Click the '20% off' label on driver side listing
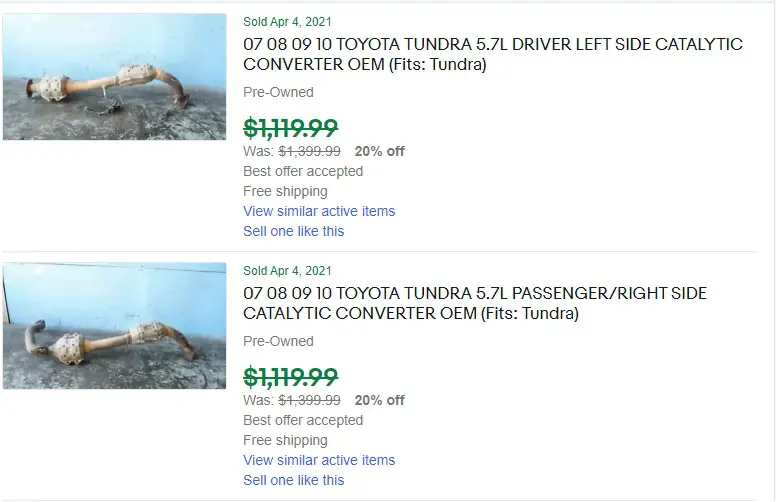This screenshot has height=502, width=776. tap(379, 151)
